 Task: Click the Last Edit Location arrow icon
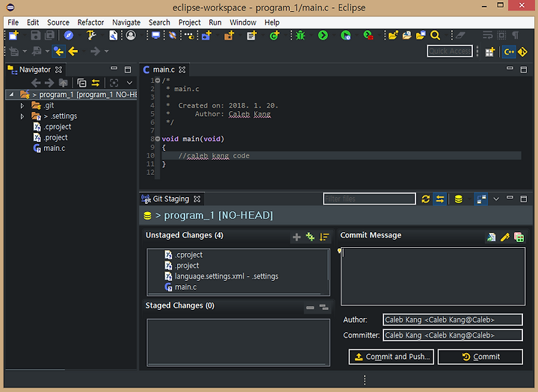(59, 52)
